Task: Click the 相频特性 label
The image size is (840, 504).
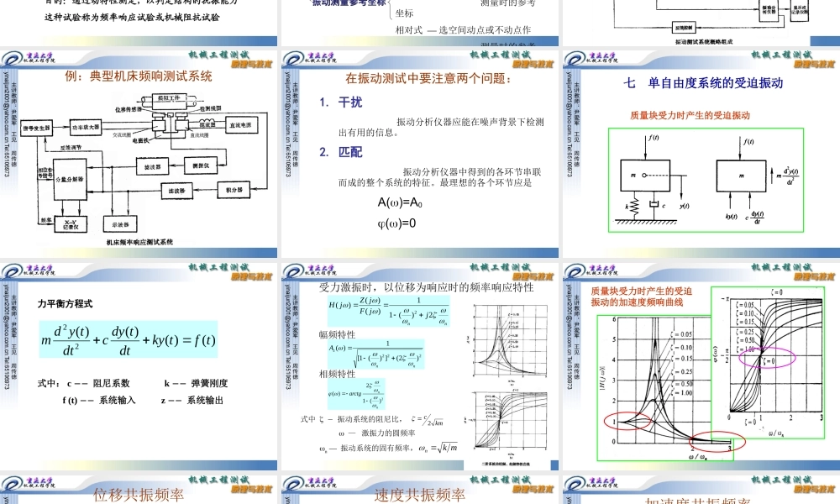Action: pos(337,374)
